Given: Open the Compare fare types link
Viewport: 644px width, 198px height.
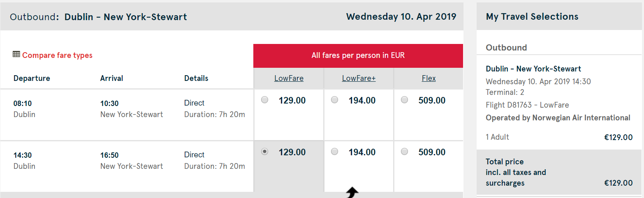Looking at the screenshot, I should (x=57, y=55).
